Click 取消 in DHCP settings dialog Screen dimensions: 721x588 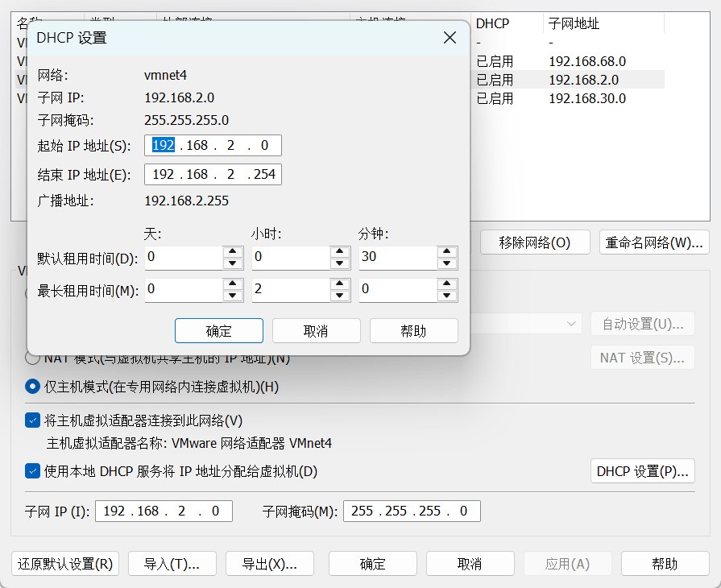point(316,331)
